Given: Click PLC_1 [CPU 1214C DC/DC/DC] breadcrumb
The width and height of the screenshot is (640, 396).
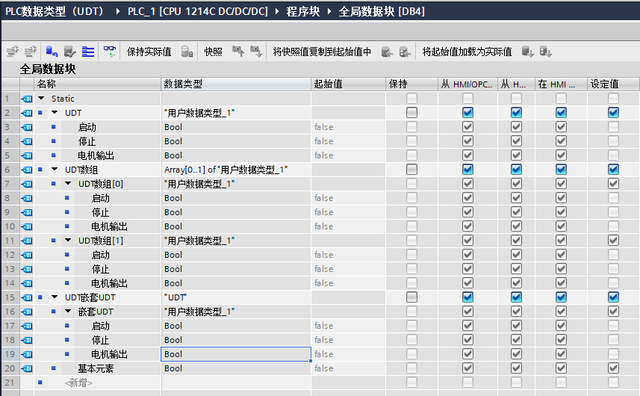Looking at the screenshot, I should coord(198,11).
